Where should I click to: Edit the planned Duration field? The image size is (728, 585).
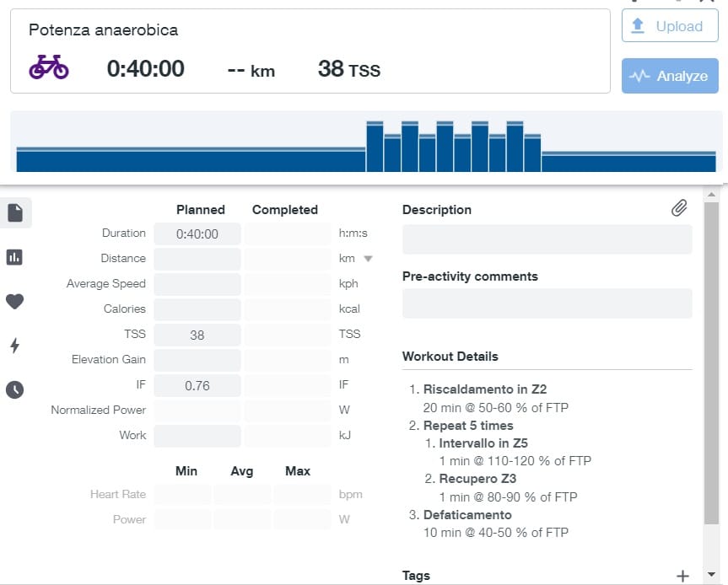pyautogui.click(x=197, y=233)
